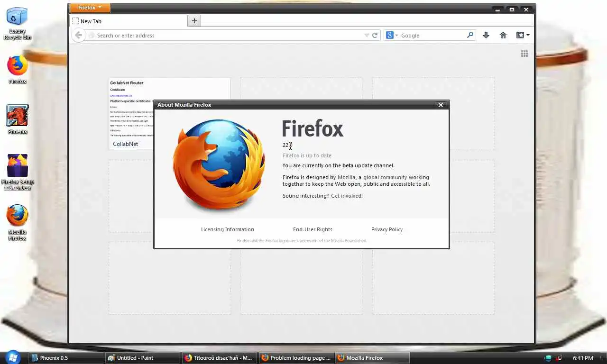Image resolution: width=607 pixels, height=364 pixels.
Task: Select the Mozilla Firefox desktop icon
Action: click(x=18, y=223)
